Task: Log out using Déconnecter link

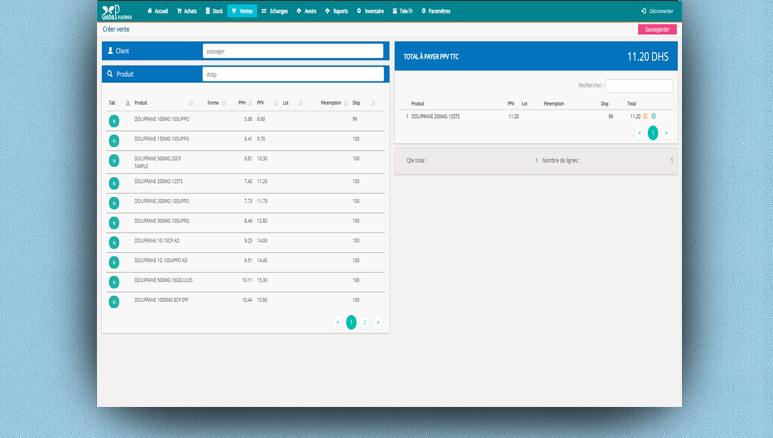Action: point(657,11)
